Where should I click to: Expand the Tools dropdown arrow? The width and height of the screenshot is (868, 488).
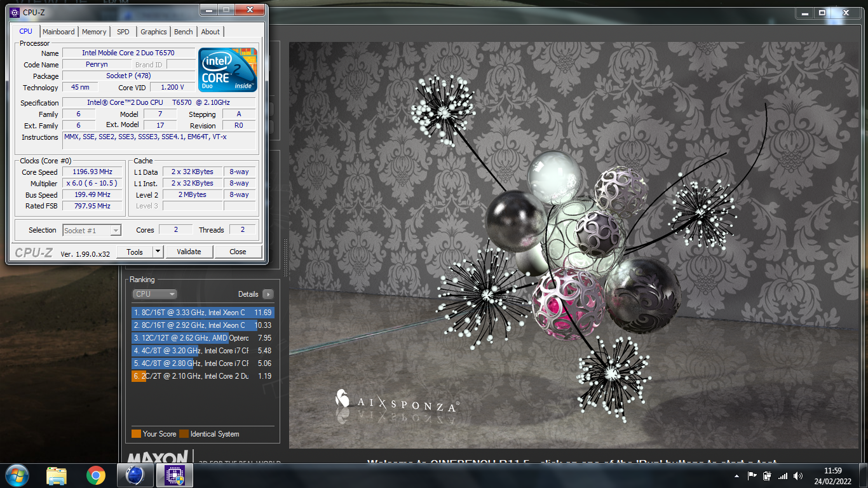pos(158,252)
